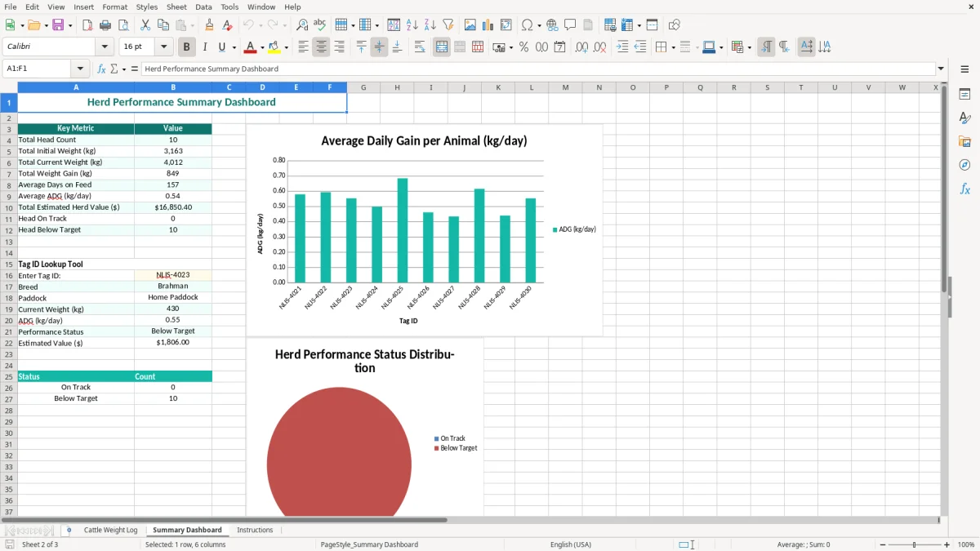Open Find & Replace with the magnifier icon
Viewport: 980px width, 551px height.
coord(302,25)
